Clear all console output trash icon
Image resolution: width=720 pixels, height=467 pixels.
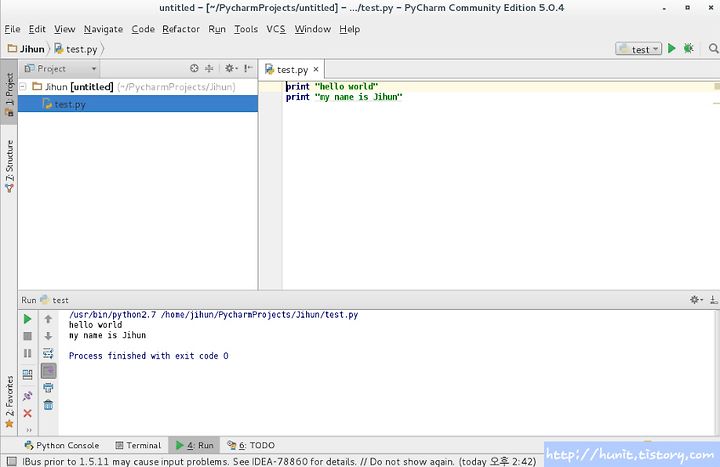(x=48, y=405)
